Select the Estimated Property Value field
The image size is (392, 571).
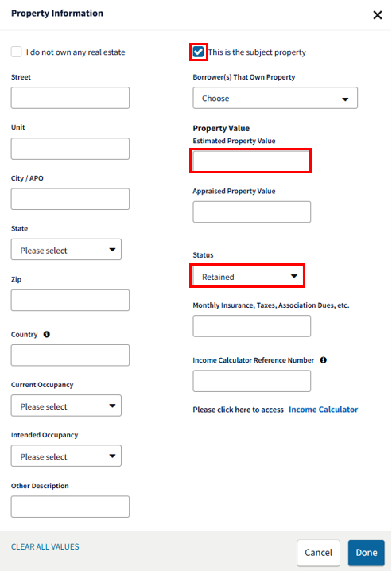point(250,161)
